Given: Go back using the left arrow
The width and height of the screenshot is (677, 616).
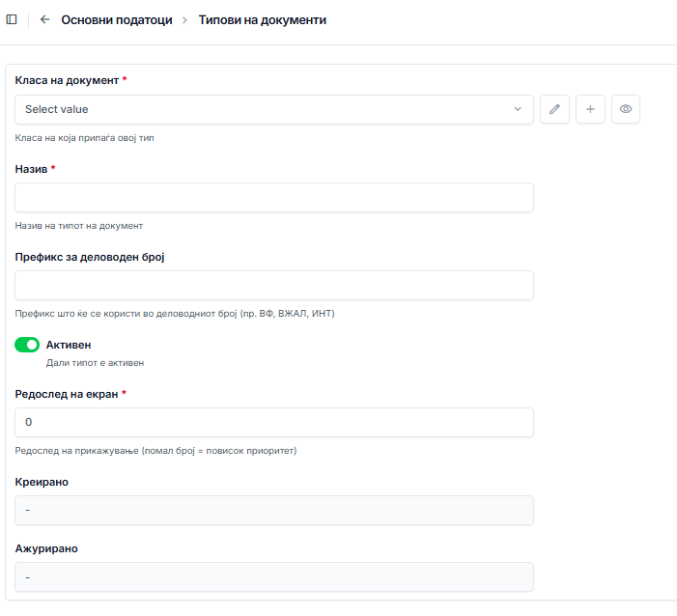Looking at the screenshot, I should pyautogui.click(x=44, y=19).
